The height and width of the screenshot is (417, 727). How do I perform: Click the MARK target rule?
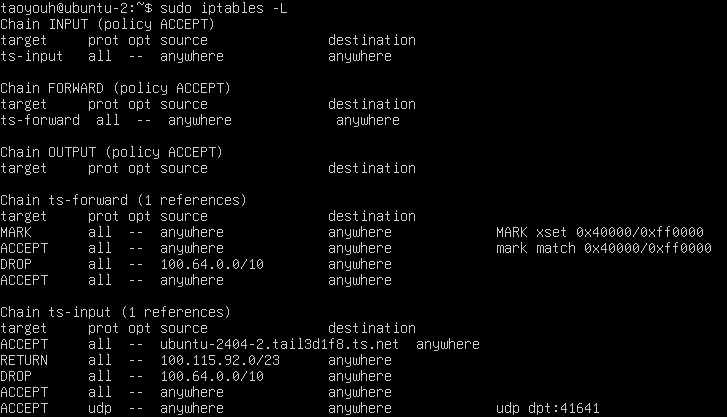click(x=16, y=232)
